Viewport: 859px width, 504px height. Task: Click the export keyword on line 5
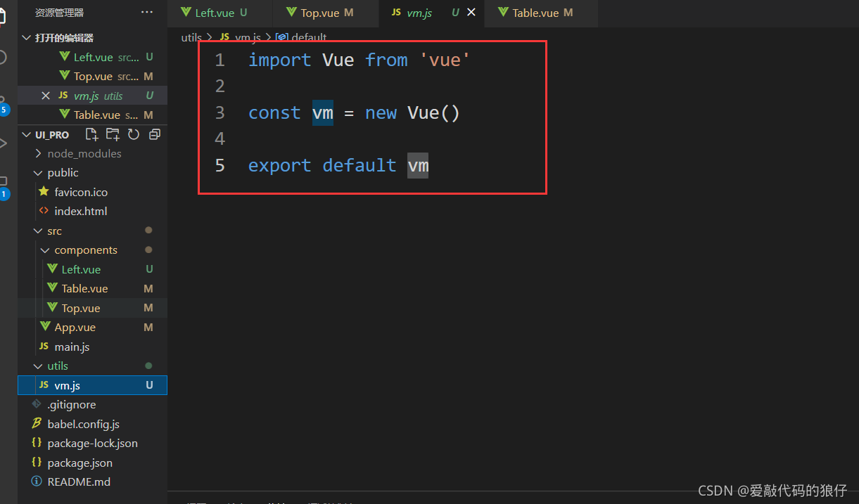pyautogui.click(x=280, y=166)
